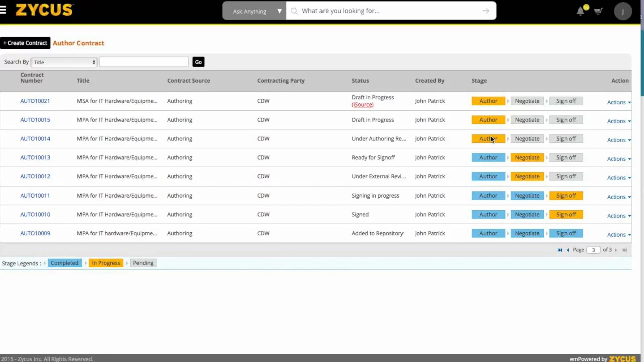Image resolution: width=644 pixels, height=362 pixels.
Task: Open contract AUTO10015
Action: coord(35,119)
